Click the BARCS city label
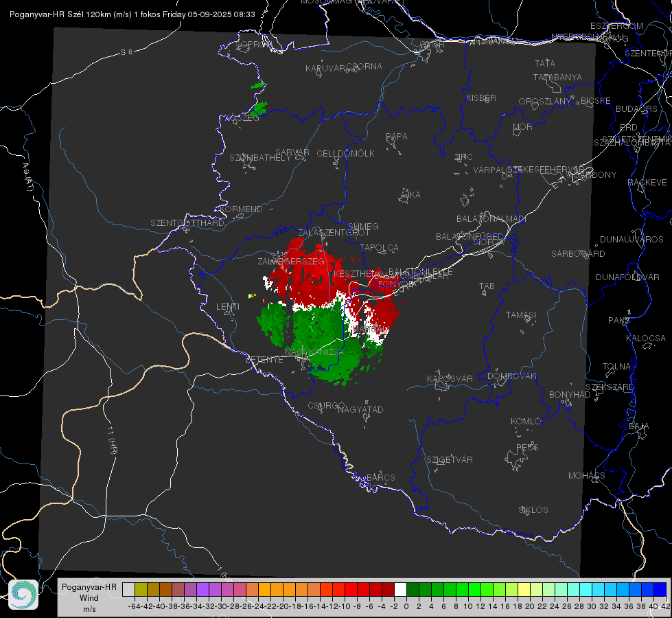 [380, 477]
